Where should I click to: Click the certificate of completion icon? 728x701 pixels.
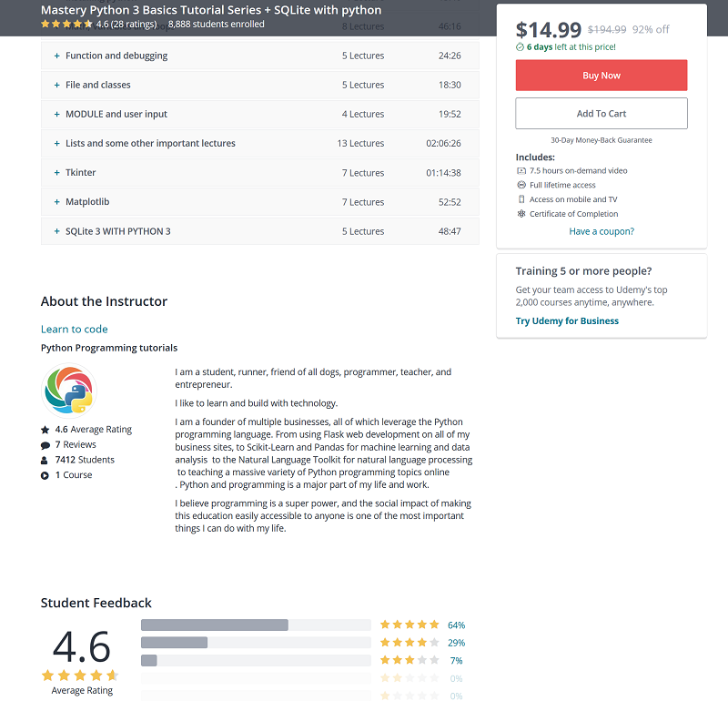[x=521, y=214]
